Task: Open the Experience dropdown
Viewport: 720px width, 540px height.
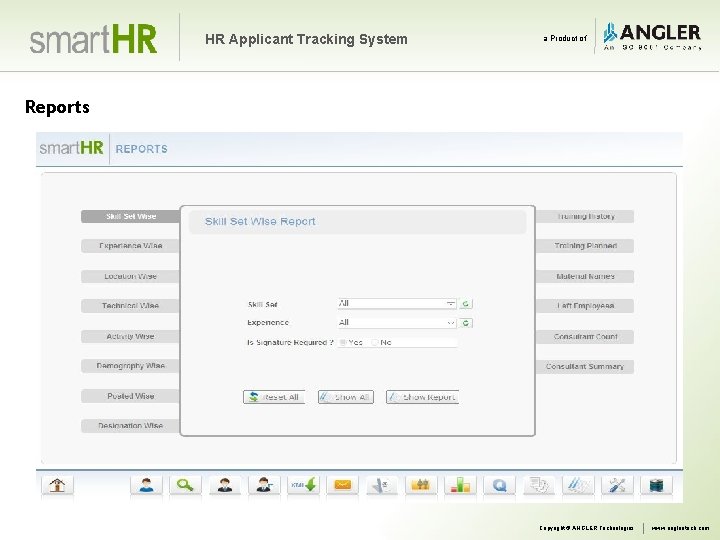Action: (x=397, y=323)
